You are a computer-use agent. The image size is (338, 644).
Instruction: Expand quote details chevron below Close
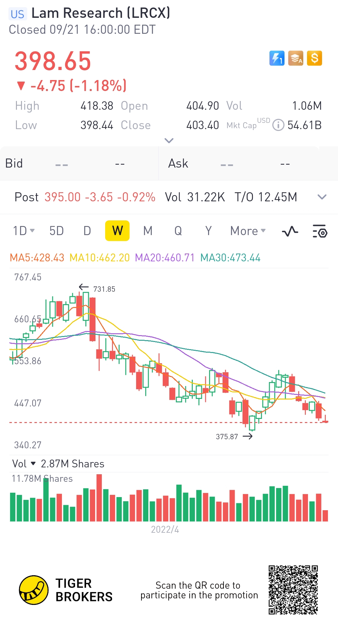click(x=169, y=140)
